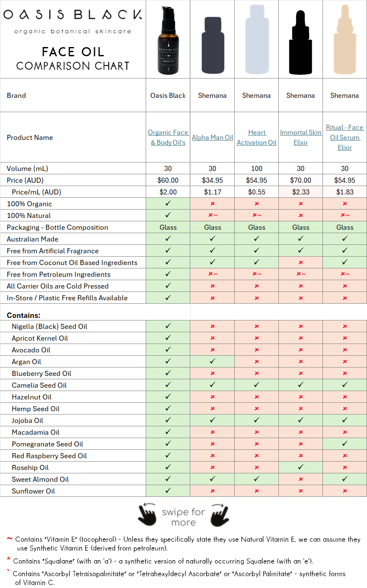
Task: Click the organic botanical skincare tagline
Action: coord(73,31)
